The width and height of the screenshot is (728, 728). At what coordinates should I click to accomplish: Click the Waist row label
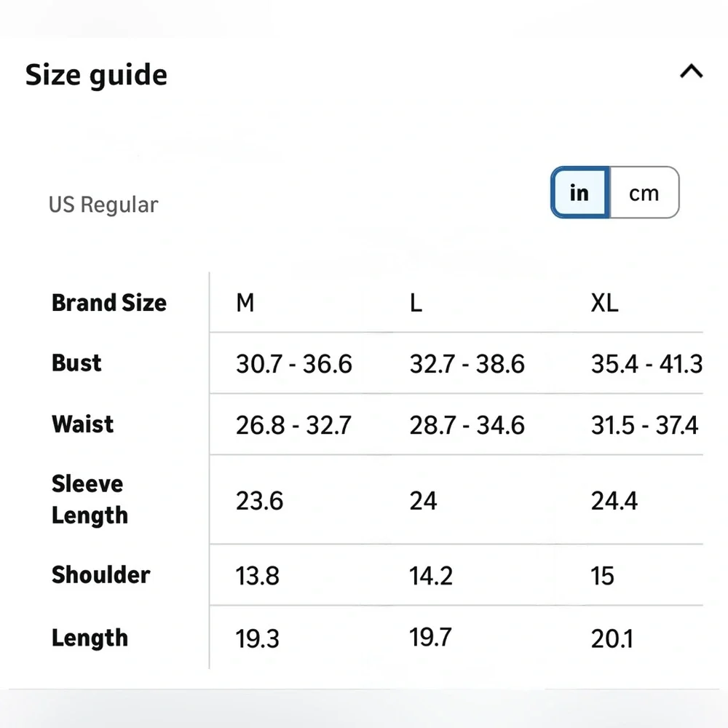83,424
